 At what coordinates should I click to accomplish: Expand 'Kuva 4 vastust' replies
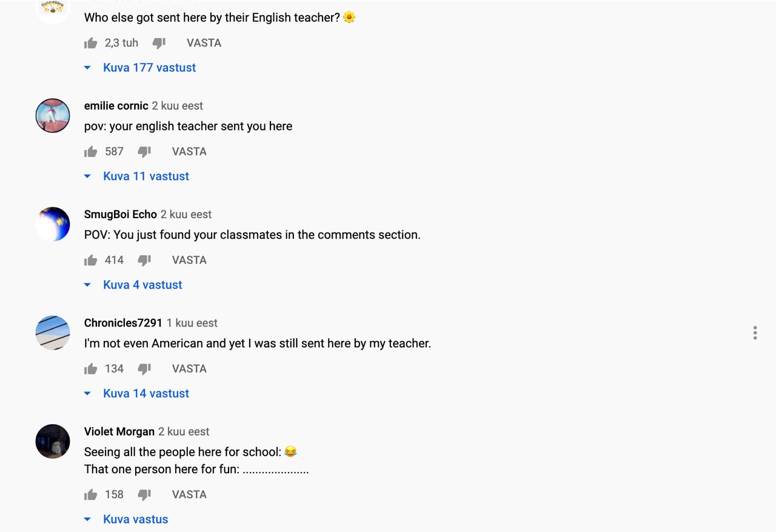(142, 285)
